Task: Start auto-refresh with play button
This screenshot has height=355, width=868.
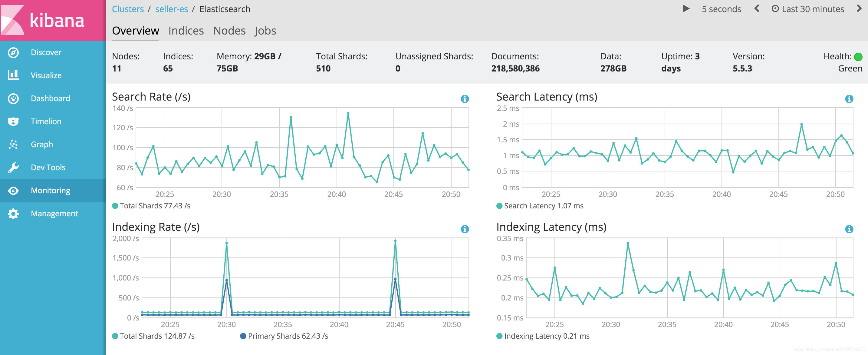Action: click(686, 9)
